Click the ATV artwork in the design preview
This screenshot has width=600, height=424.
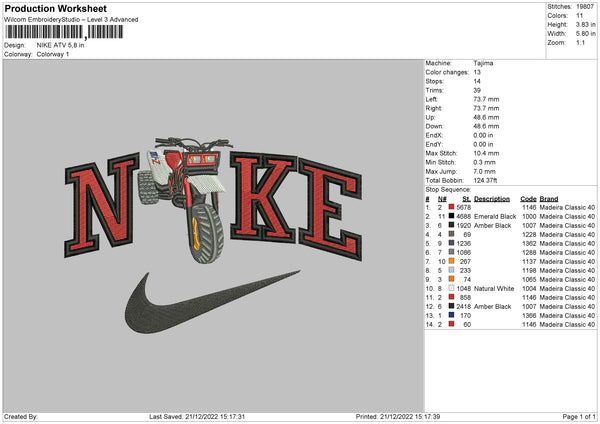click(x=186, y=200)
